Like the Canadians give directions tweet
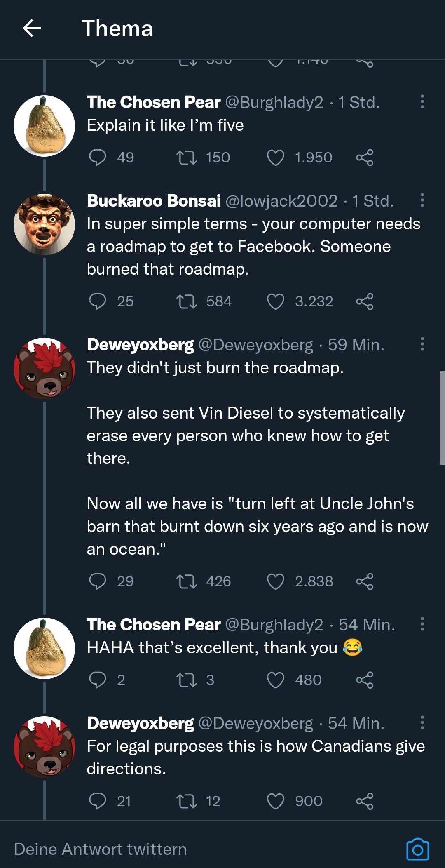This screenshot has height=868, width=445. click(276, 801)
